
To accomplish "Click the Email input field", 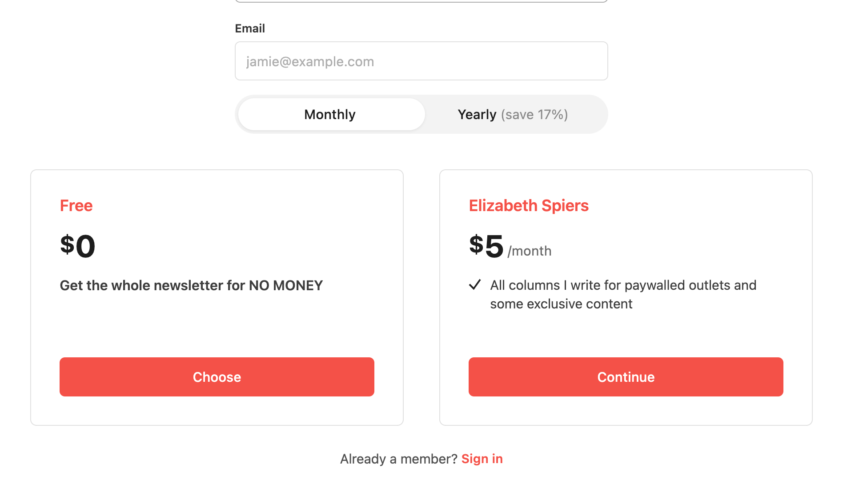I will [421, 61].
